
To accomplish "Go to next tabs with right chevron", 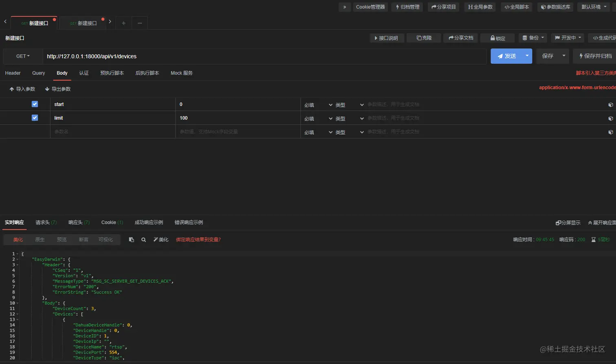I will 110,22.
